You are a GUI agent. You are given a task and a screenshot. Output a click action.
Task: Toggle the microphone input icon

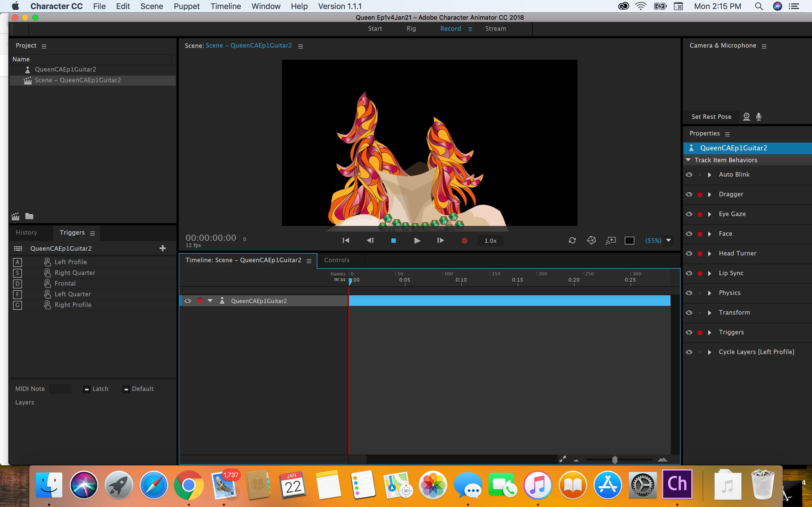tap(759, 116)
